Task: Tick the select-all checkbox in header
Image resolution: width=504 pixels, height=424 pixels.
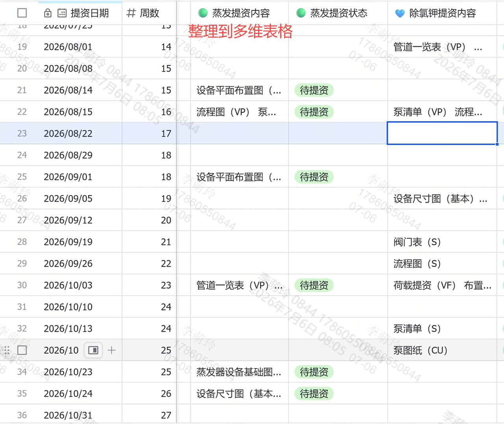Action: tap(22, 13)
